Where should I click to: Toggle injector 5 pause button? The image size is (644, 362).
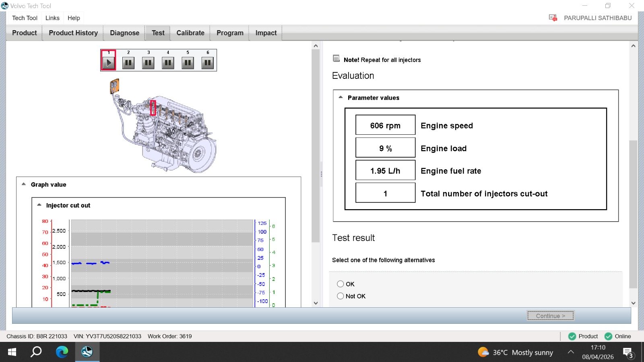click(188, 63)
